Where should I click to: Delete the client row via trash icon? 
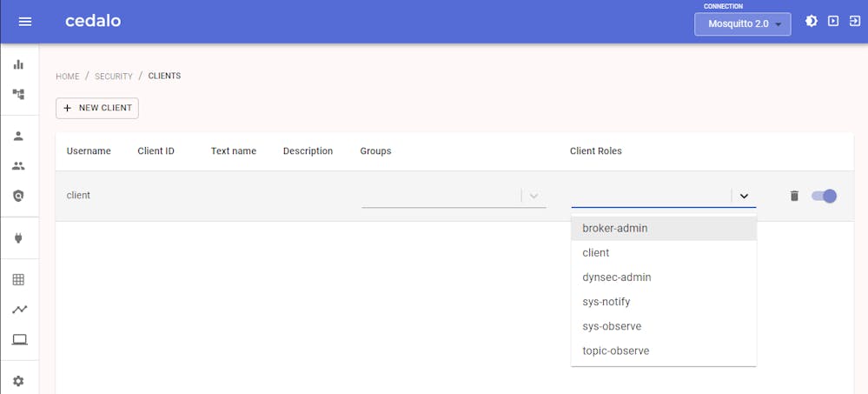point(794,196)
